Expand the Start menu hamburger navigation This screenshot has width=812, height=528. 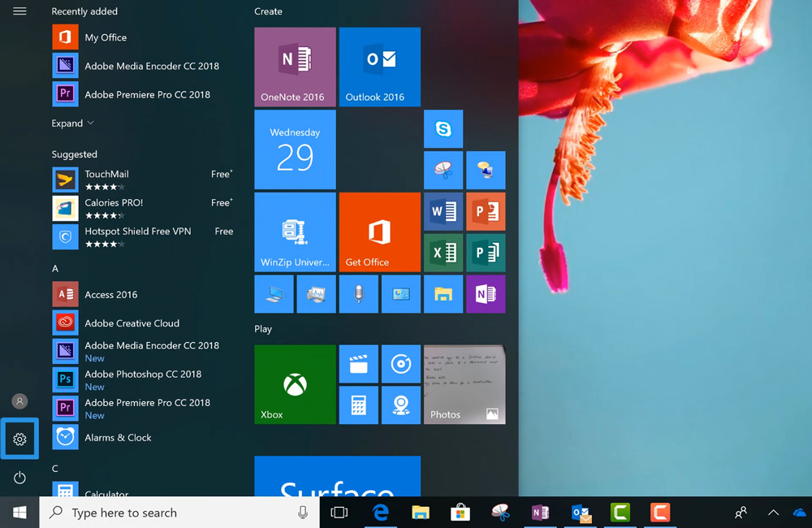[19, 11]
